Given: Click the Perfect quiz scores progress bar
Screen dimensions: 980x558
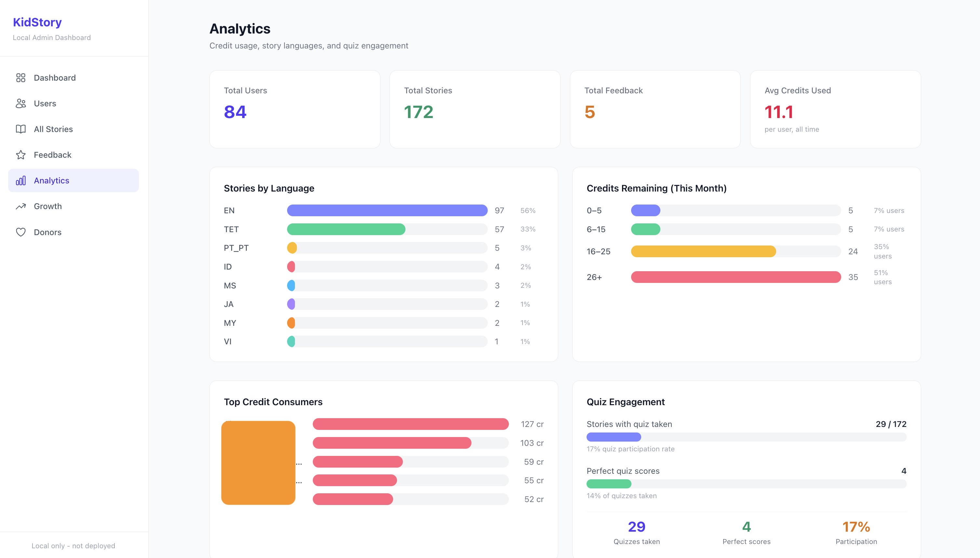Looking at the screenshot, I should click(746, 484).
